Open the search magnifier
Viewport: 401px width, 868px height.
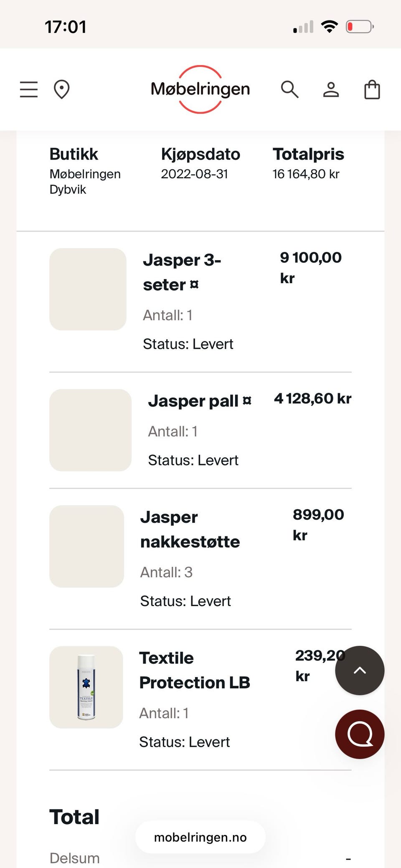click(289, 89)
